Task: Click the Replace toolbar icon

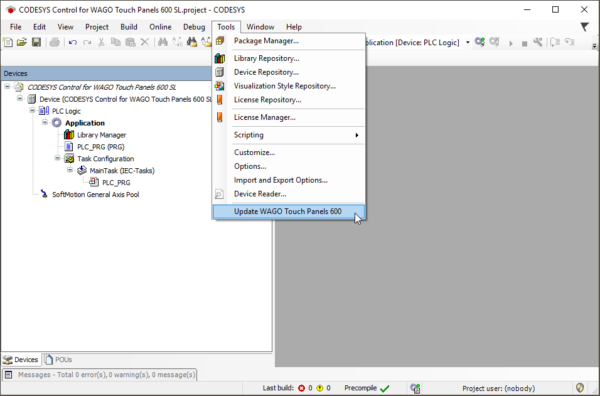Action: coord(177,42)
